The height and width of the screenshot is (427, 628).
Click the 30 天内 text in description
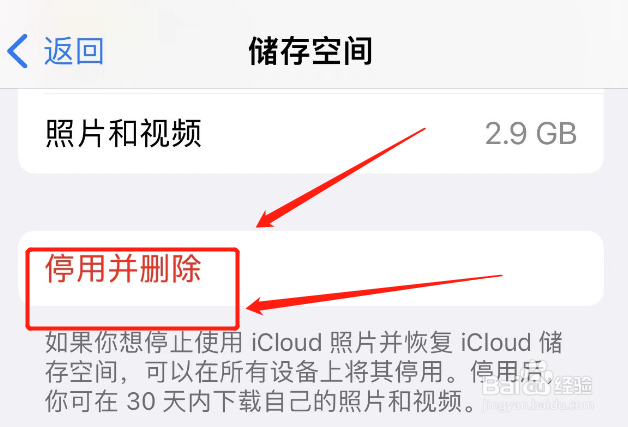coord(169,401)
